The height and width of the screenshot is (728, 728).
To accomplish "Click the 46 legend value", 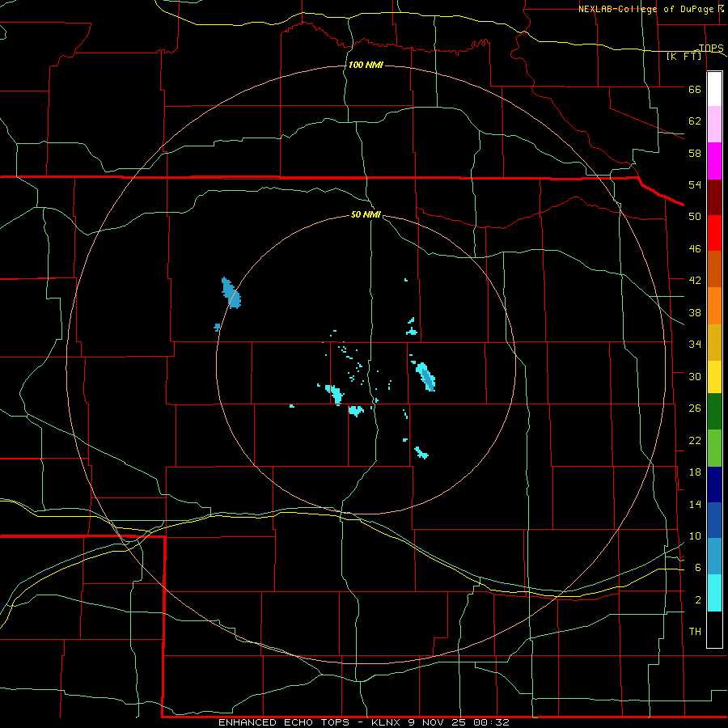I will [x=695, y=249].
